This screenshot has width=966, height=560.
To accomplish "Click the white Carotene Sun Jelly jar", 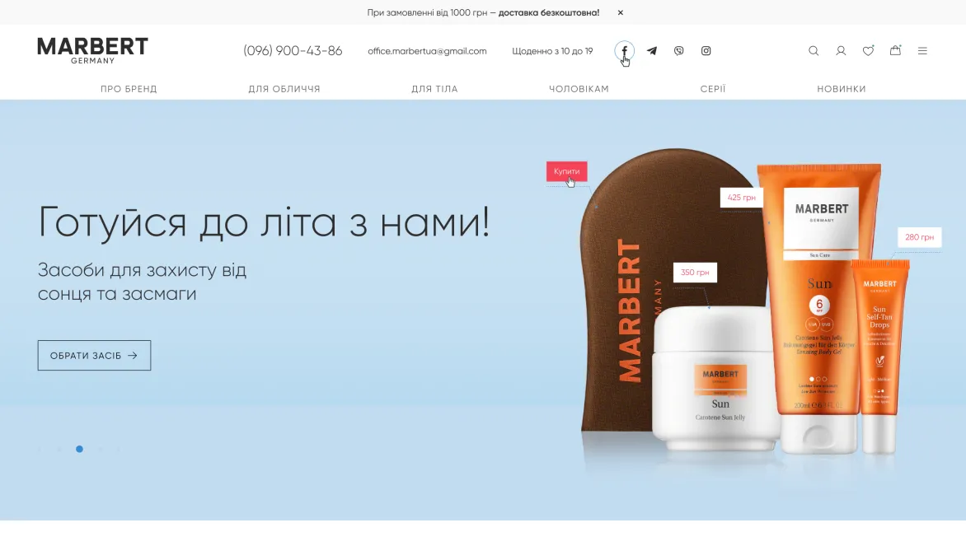I will [x=716, y=379].
